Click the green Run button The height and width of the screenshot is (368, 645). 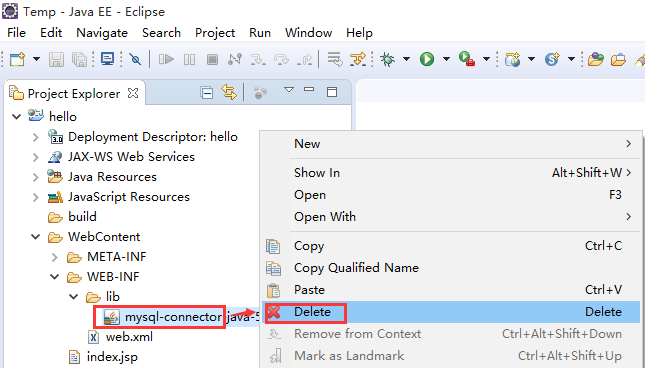tap(427, 60)
